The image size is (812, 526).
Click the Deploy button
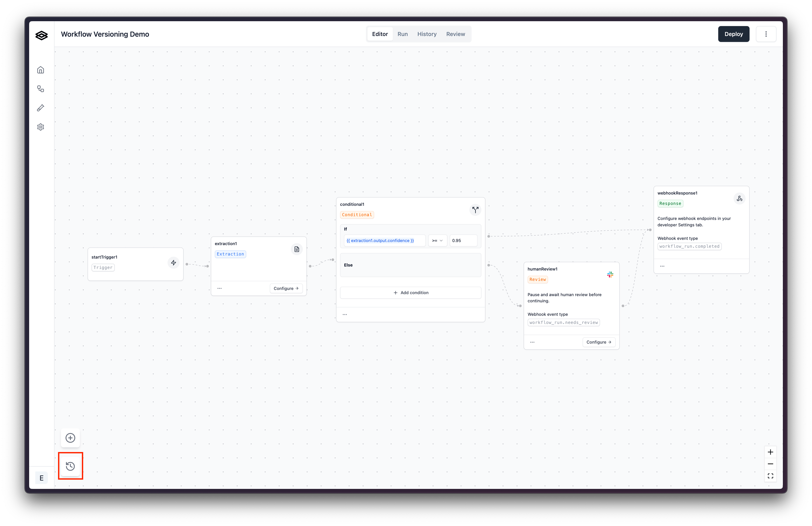click(733, 34)
